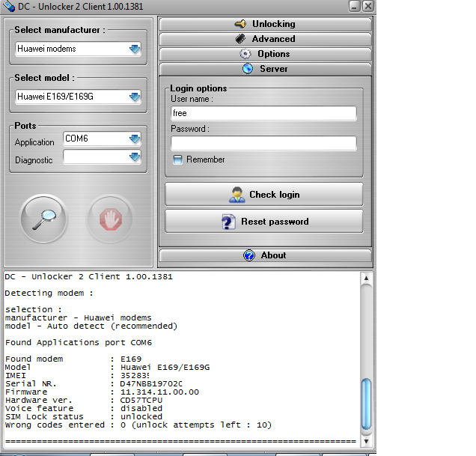
Task: Click the Reset password button
Action: click(263, 221)
